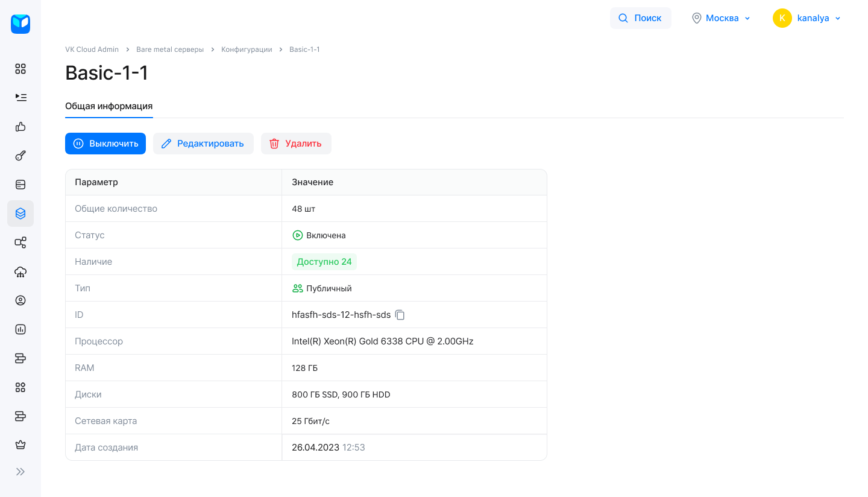Go to Bare metal серверы breadcrumb
This screenshot has height=497, width=868.
[x=170, y=49]
